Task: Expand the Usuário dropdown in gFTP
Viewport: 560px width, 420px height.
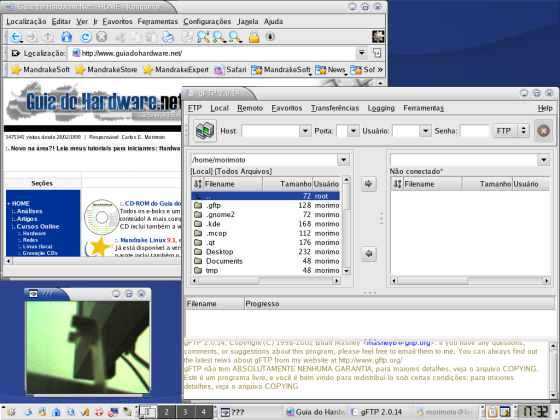Action: [425, 131]
